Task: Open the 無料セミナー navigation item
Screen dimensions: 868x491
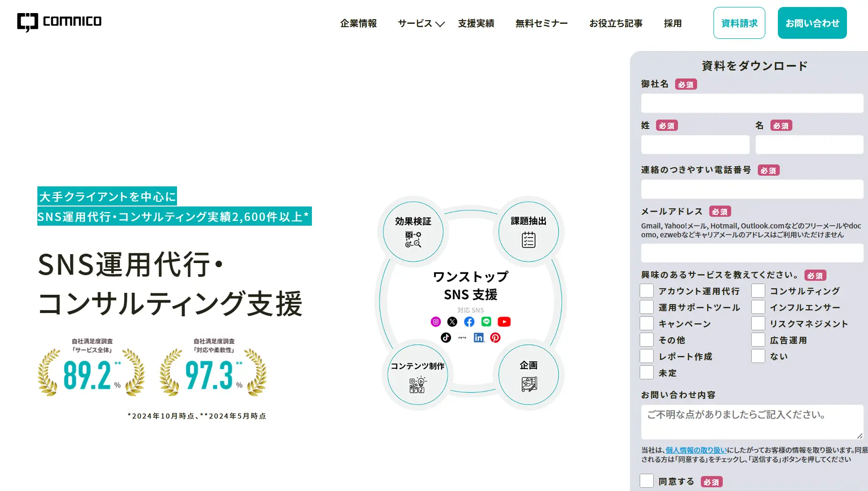Action: 541,23
